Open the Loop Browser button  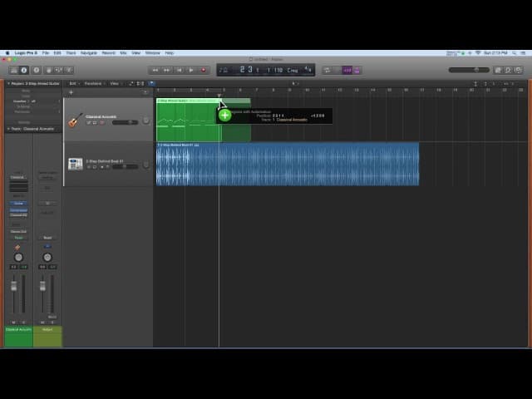(508, 70)
